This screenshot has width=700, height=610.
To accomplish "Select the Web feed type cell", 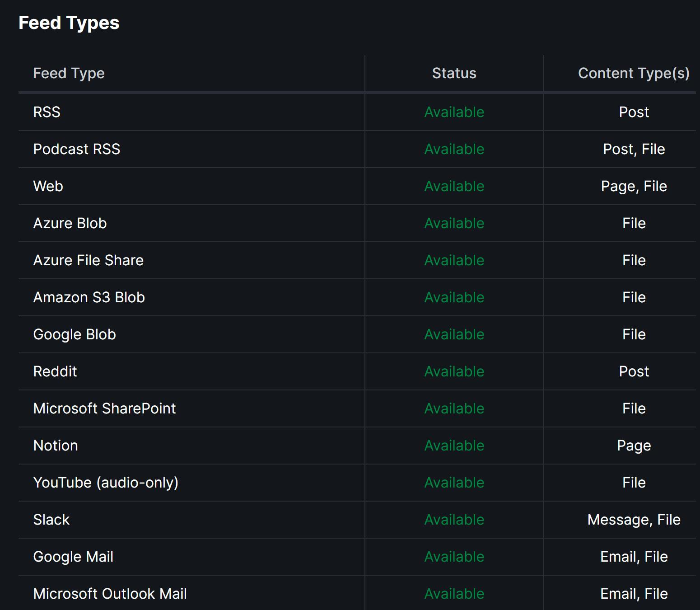I will [48, 186].
